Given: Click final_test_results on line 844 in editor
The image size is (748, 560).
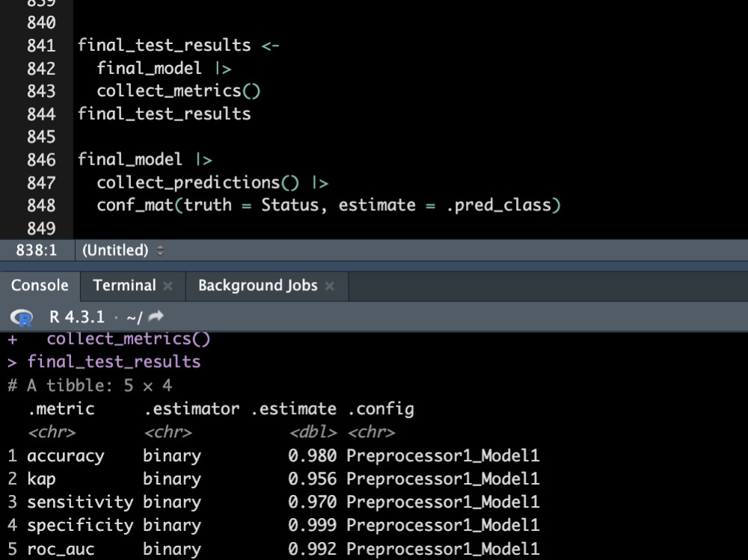Looking at the screenshot, I should click(164, 114).
